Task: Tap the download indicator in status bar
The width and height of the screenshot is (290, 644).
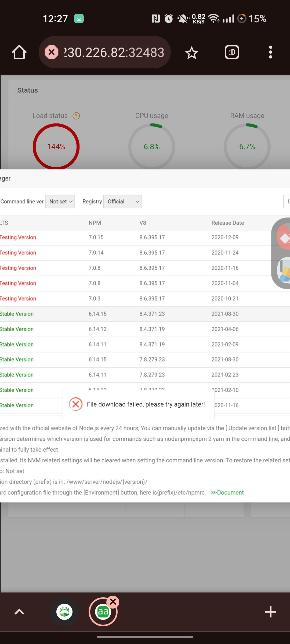Action: pyautogui.click(x=79, y=19)
